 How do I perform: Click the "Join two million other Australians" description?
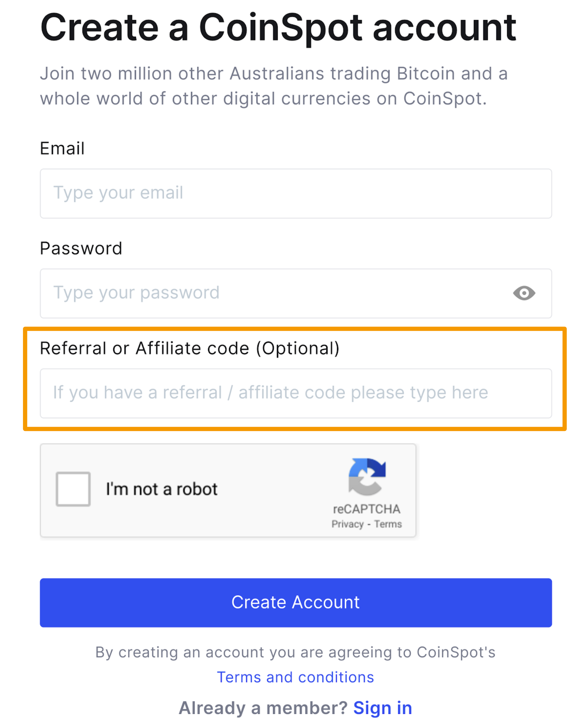click(273, 86)
